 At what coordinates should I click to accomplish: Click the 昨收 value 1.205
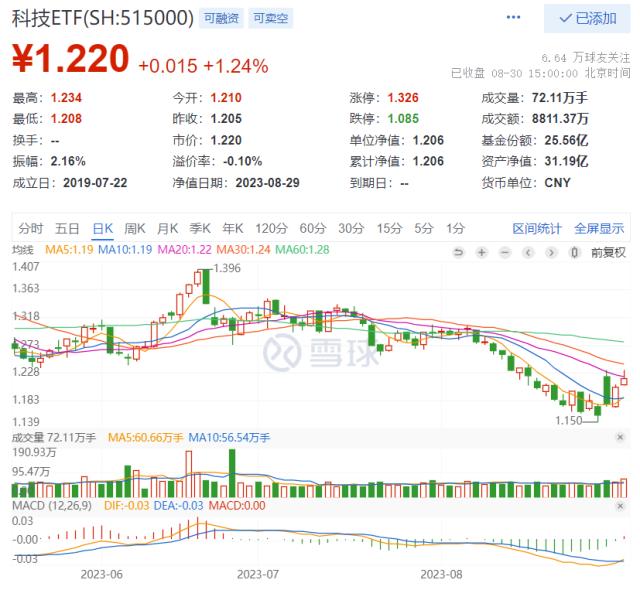226,119
